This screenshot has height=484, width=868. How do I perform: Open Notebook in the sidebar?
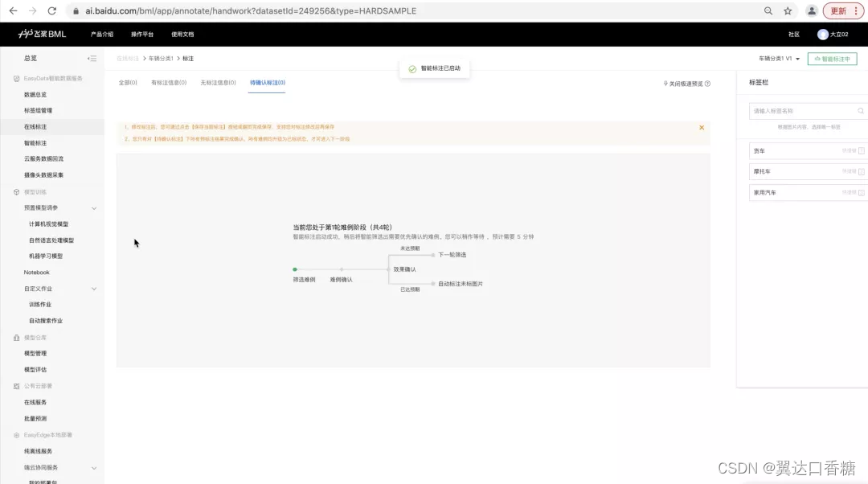pos(36,273)
